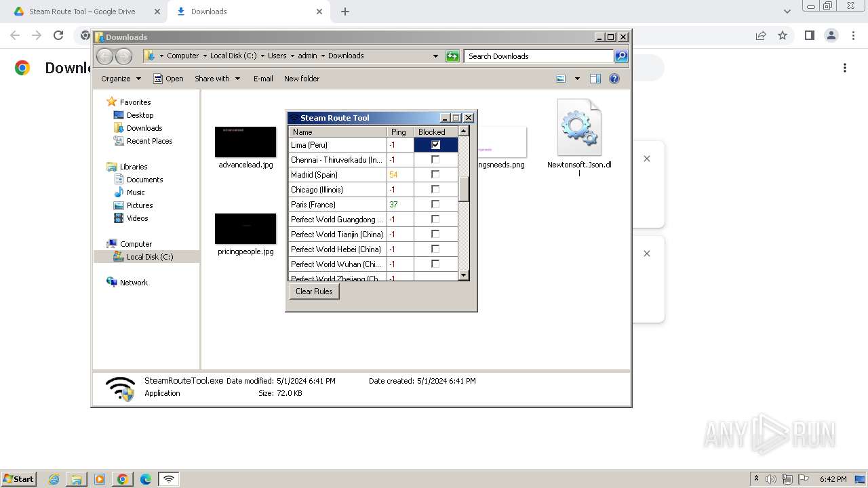Create a New folder from toolbar
This screenshot has width=868, height=488.
tap(302, 79)
